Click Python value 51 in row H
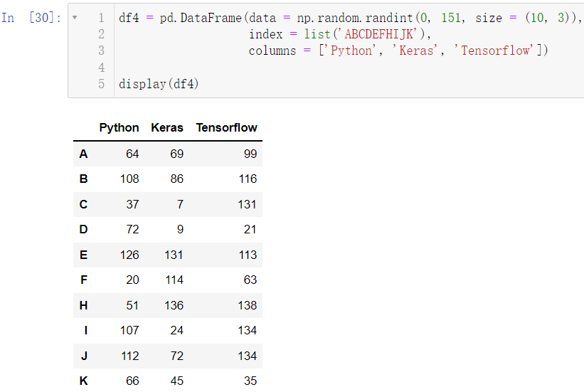The width and height of the screenshot is (584, 392). 132,305
